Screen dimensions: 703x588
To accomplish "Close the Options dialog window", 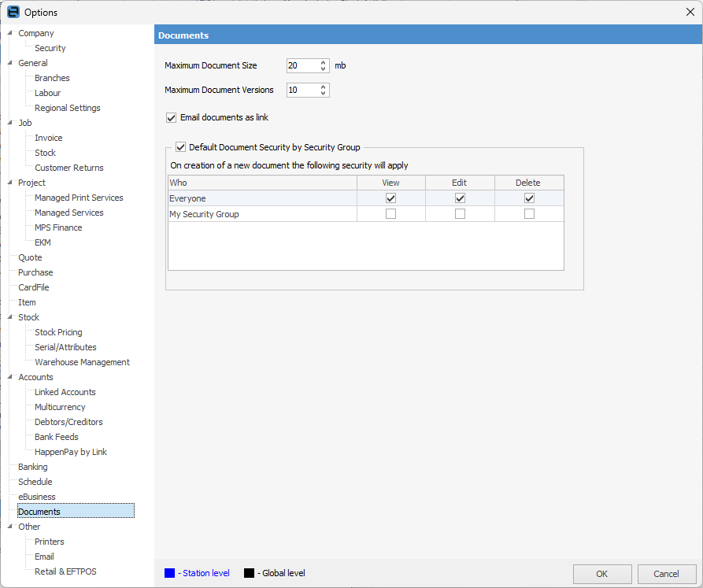I will pyautogui.click(x=690, y=12).
